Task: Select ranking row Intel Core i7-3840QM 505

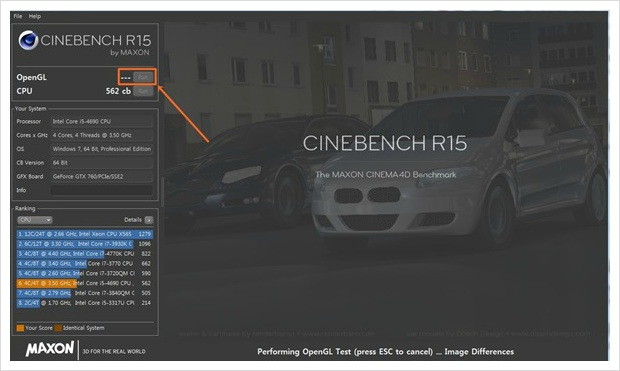Action: tap(85, 293)
